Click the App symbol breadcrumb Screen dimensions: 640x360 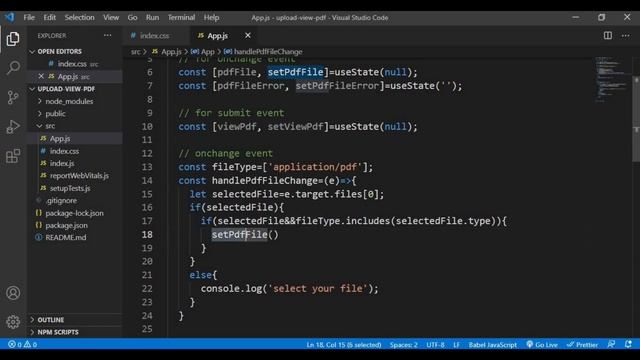(203, 52)
